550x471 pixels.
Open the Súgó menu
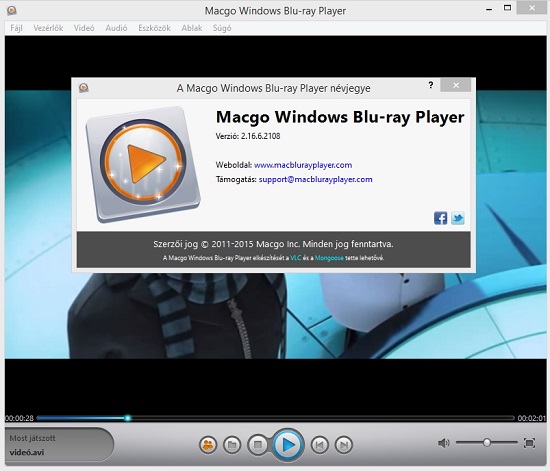[222, 28]
